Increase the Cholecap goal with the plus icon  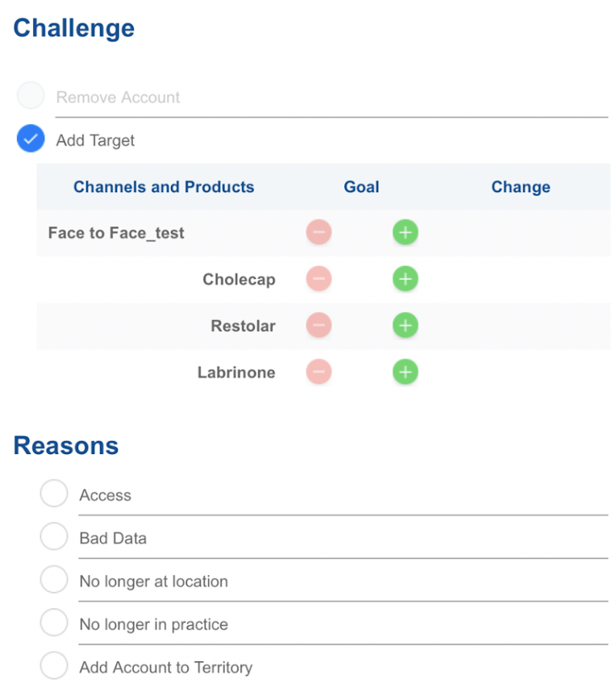(x=405, y=280)
